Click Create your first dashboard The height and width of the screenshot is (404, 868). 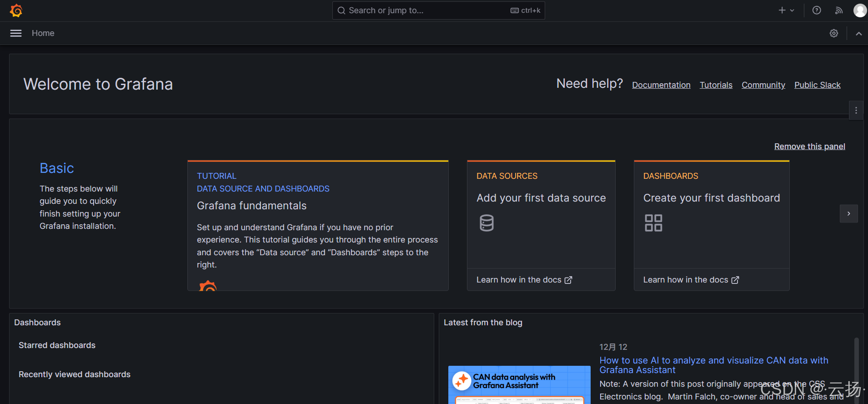pyautogui.click(x=712, y=198)
